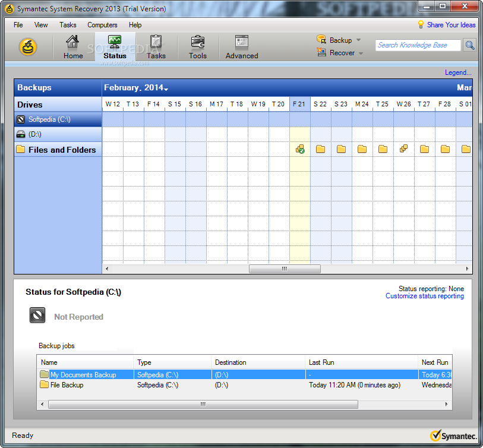Open the Tasks clipboard toolbar icon

pos(156,42)
